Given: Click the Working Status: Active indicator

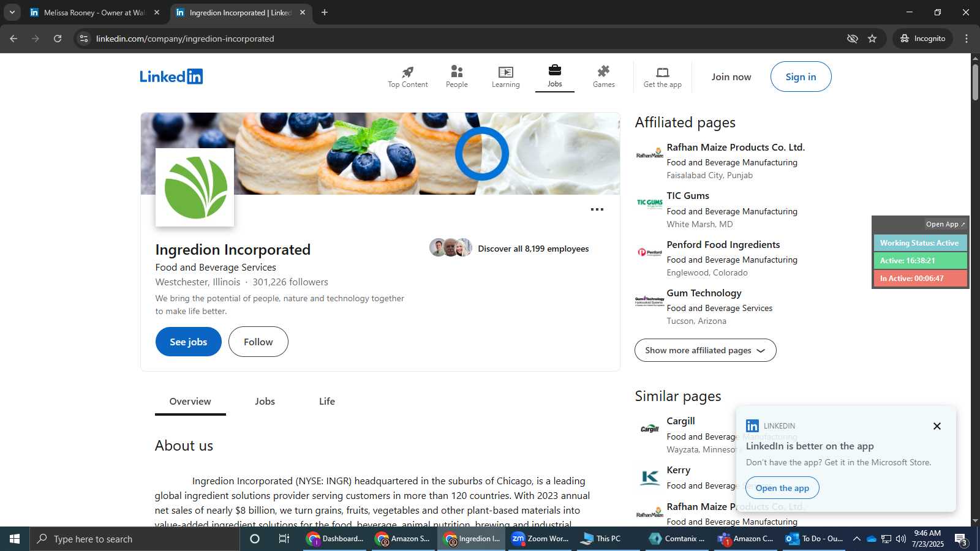Looking at the screenshot, I should click(x=919, y=243).
